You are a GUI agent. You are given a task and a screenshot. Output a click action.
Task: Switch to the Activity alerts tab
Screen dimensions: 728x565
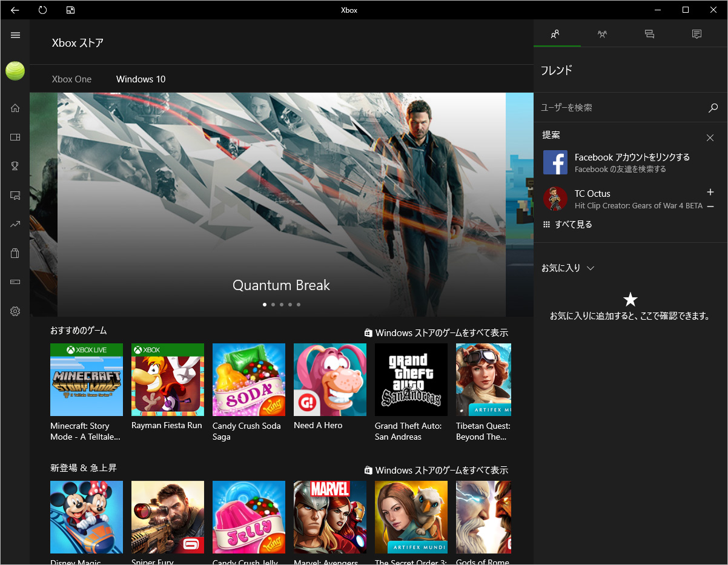point(697,34)
